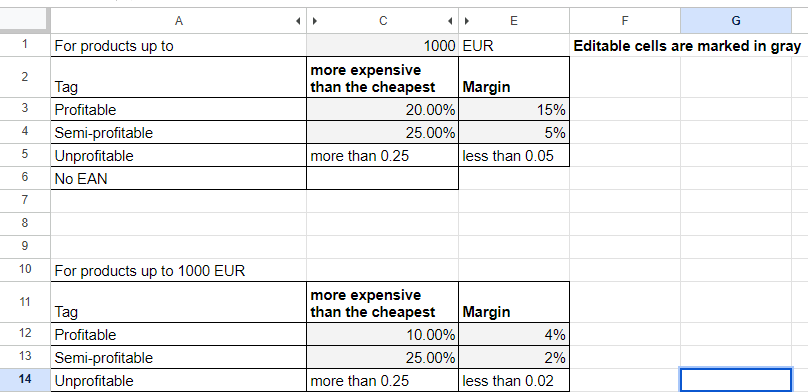Select column F header

(x=625, y=21)
